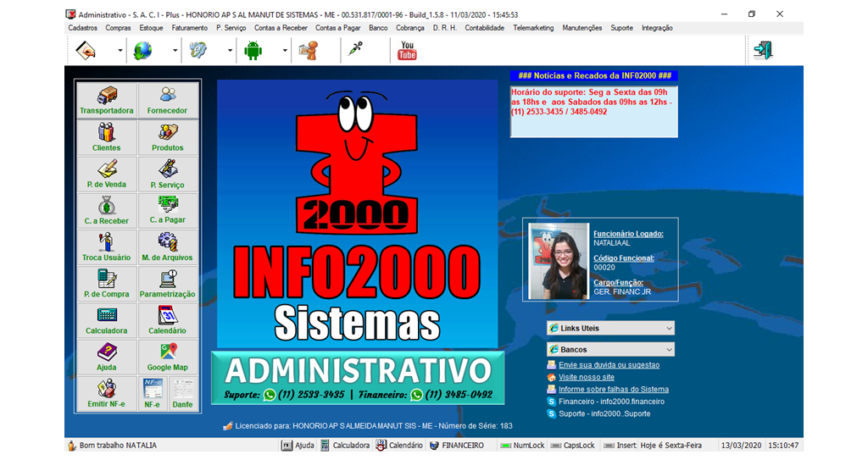Image resolution: width=868 pixels, height=460 pixels.
Task: Expand dropdown arrow beside notepad icon
Action: pos(120,50)
